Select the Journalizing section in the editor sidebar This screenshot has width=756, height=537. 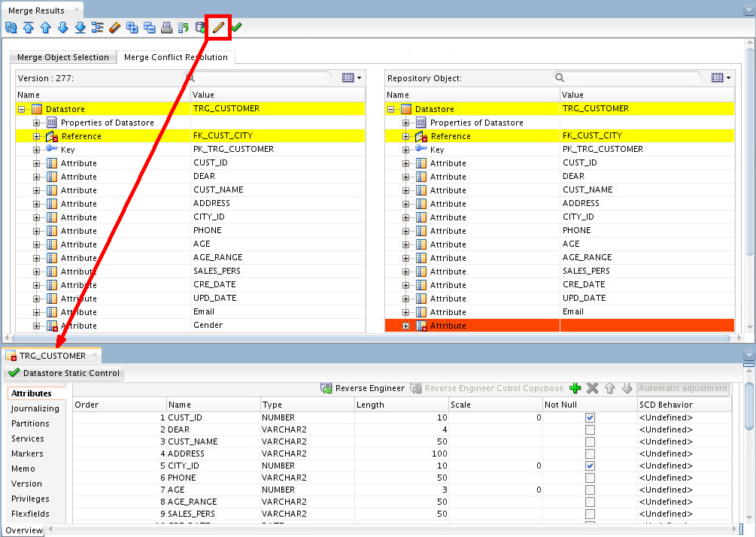pyautogui.click(x=36, y=408)
